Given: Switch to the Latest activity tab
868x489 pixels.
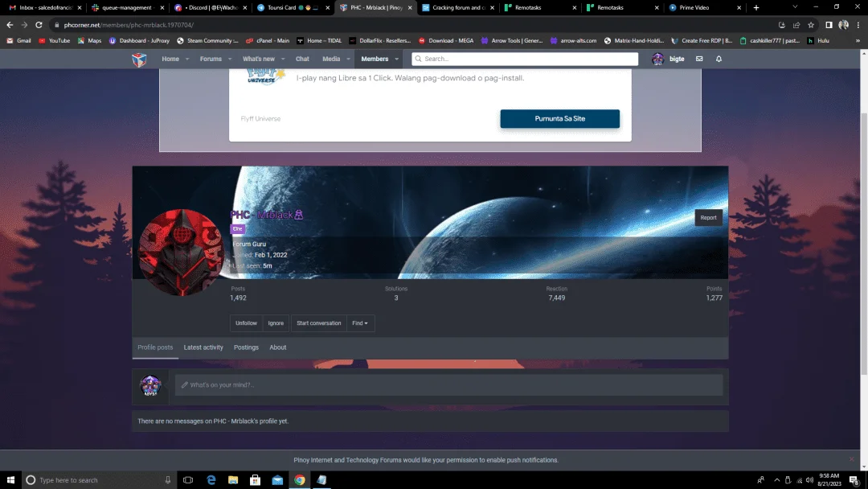Looking at the screenshot, I should (x=203, y=347).
